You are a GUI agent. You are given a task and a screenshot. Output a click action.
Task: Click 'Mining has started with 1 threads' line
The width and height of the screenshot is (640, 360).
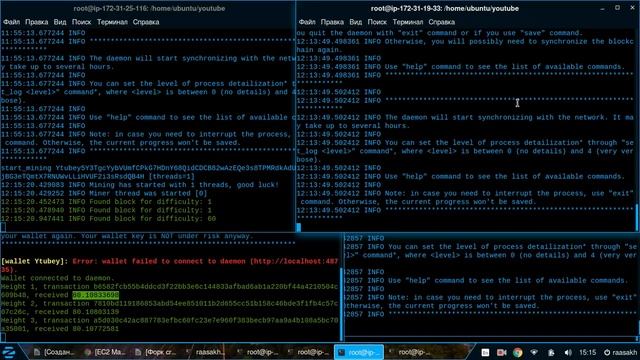click(x=140, y=185)
